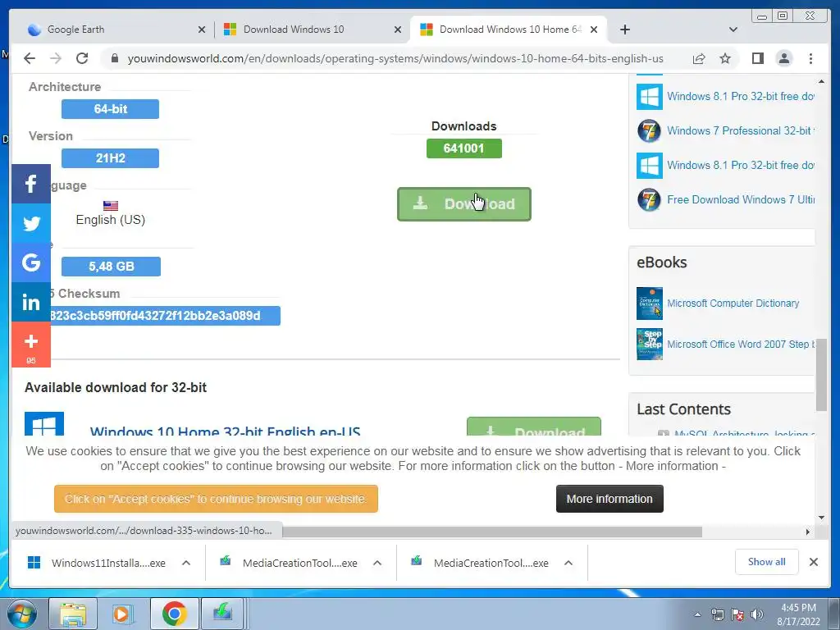Click the page scroll down arrow
Viewport: 840px width, 630px height.
coord(822,518)
